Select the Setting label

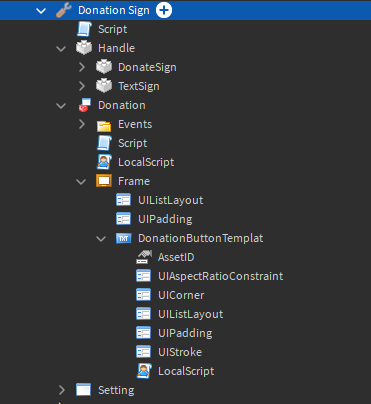tap(116, 390)
